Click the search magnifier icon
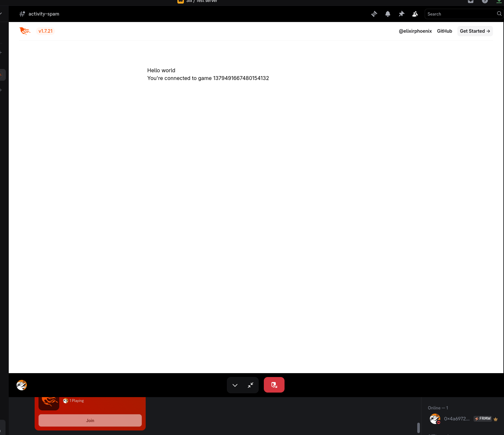 499,14
